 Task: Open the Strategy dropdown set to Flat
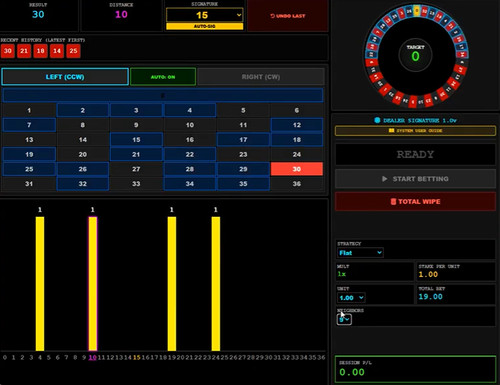click(x=360, y=253)
